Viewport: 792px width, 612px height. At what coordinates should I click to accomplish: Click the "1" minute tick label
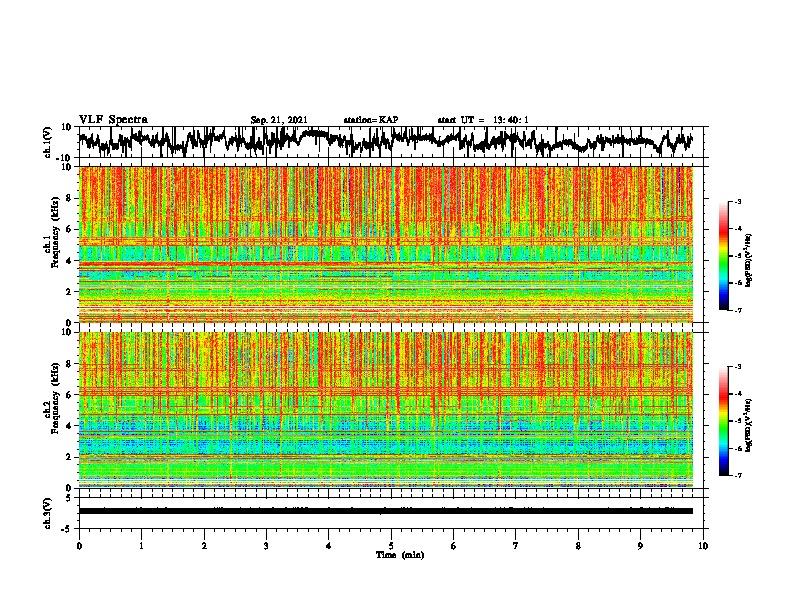[x=142, y=546]
